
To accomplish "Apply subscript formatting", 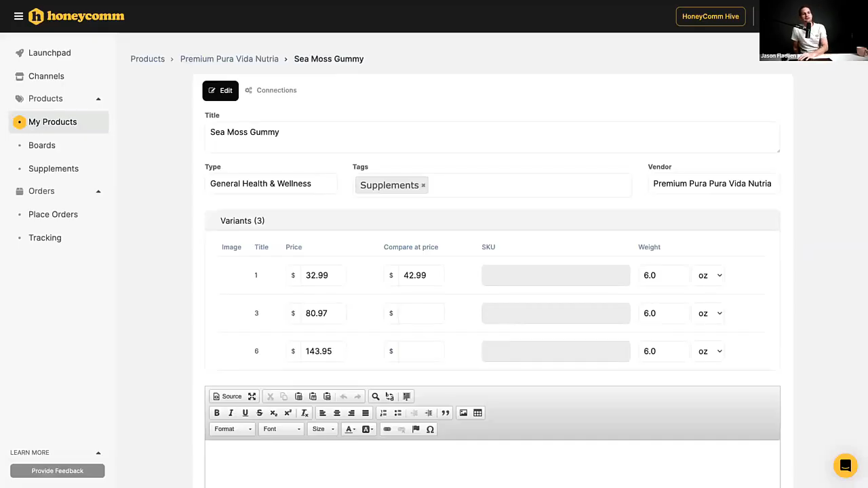I will coord(274,413).
